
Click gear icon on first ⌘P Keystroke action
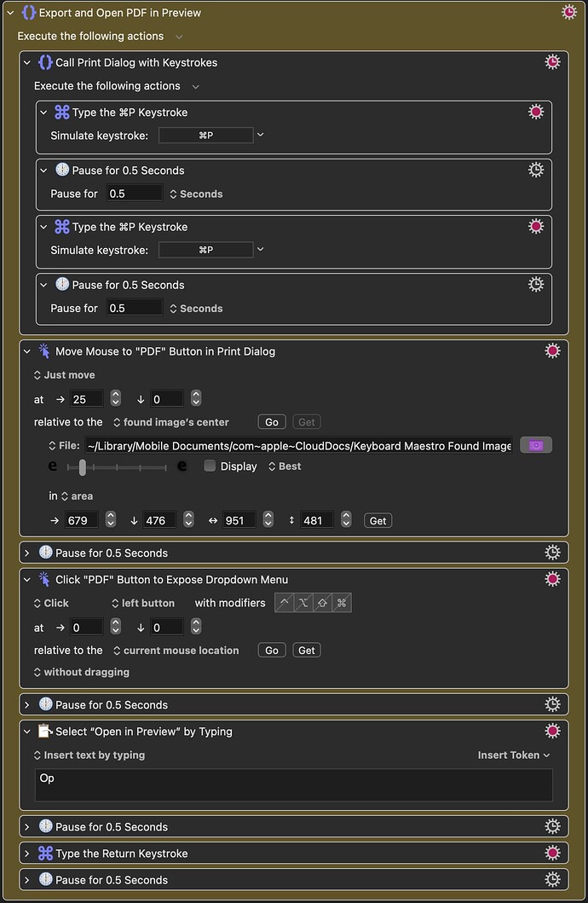click(x=536, y=112)
